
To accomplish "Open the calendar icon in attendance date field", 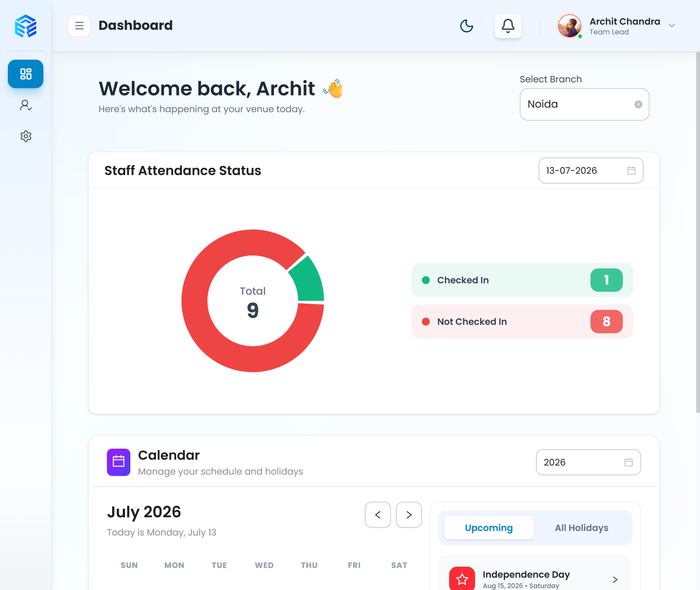I will (x=631, y=171).
